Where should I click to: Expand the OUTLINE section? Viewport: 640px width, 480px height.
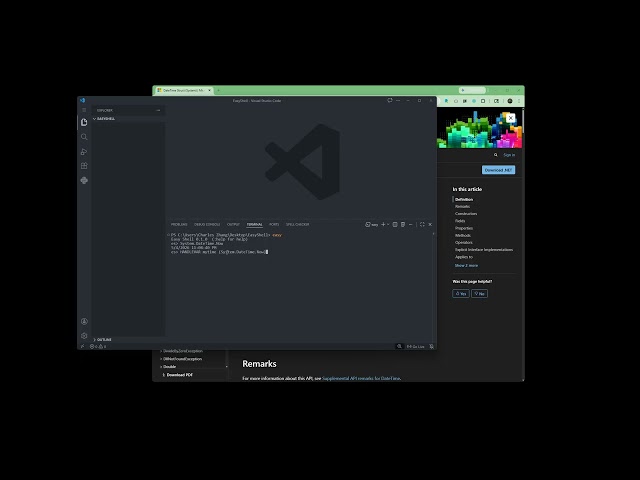(x=129, y=340)
